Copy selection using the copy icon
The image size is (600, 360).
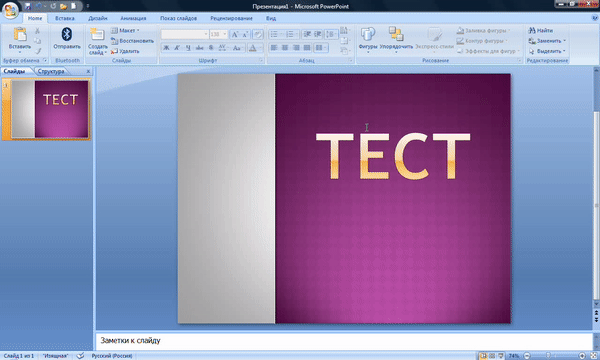(x=38, y=41)
